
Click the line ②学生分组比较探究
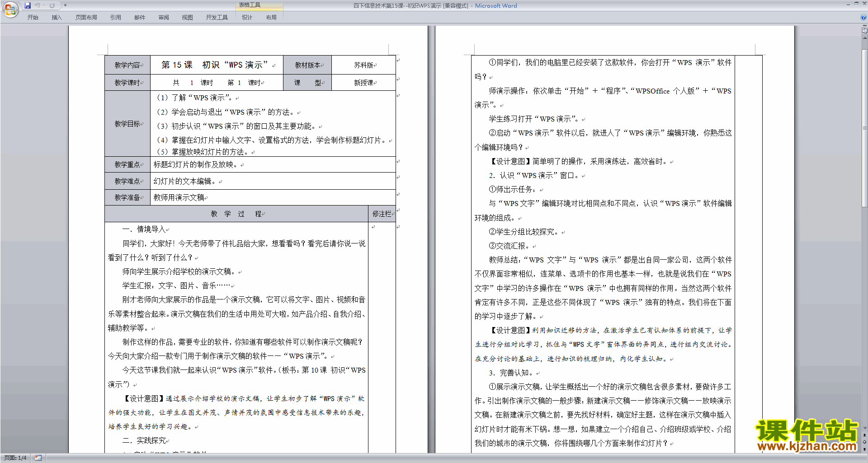pos(524,232)
